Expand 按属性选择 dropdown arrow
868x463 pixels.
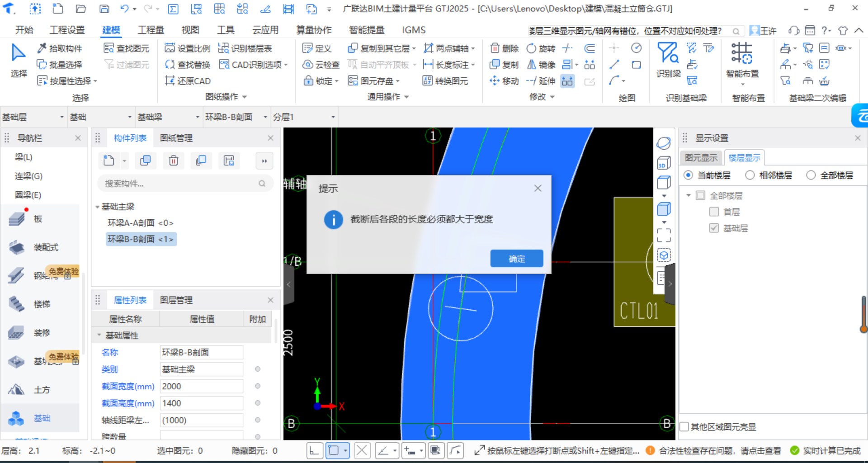click(x=95, y=81)
